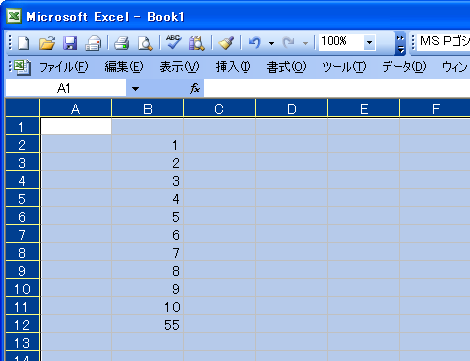
Task: Select row 12 header
Action: pyautogui.click(x=22, y=324)
